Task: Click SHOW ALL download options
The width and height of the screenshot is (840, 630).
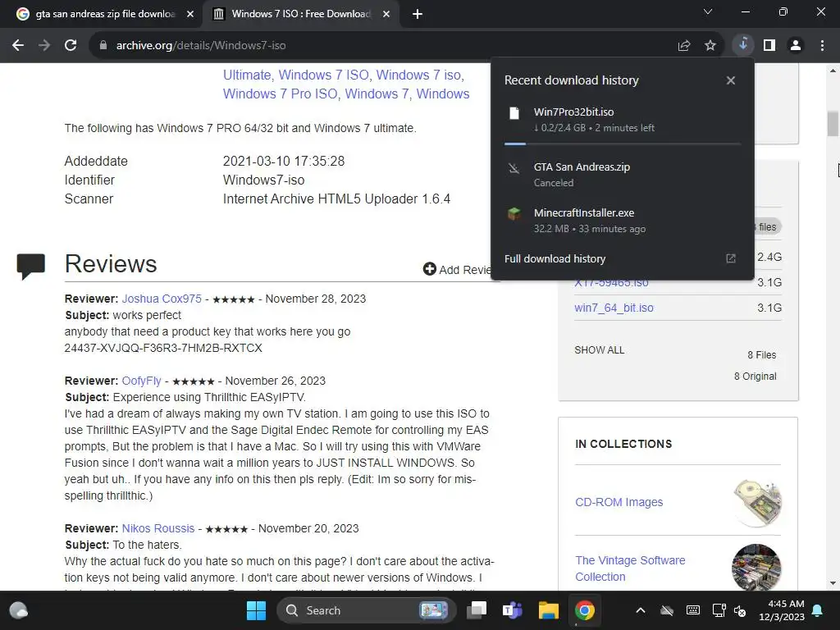Action: point(600,349)
